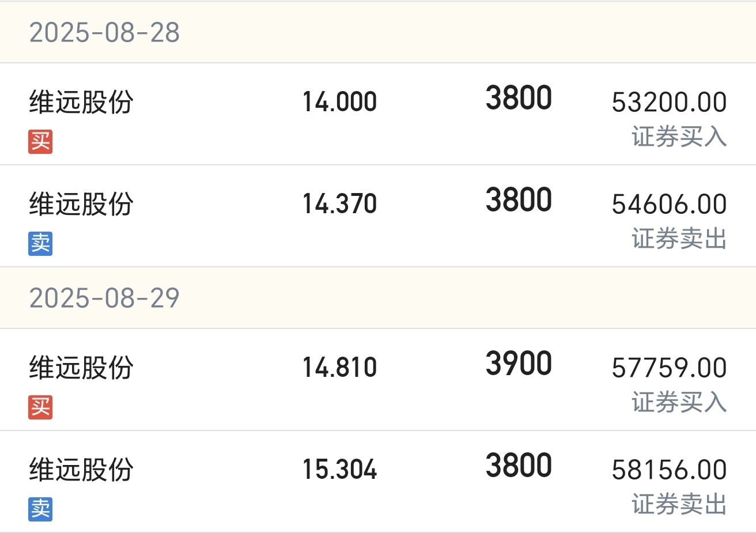Click 证券买入 label under 53200.00
Image resolution: width=756 pixels, height=533 pixels.
(x=679, y=137)
